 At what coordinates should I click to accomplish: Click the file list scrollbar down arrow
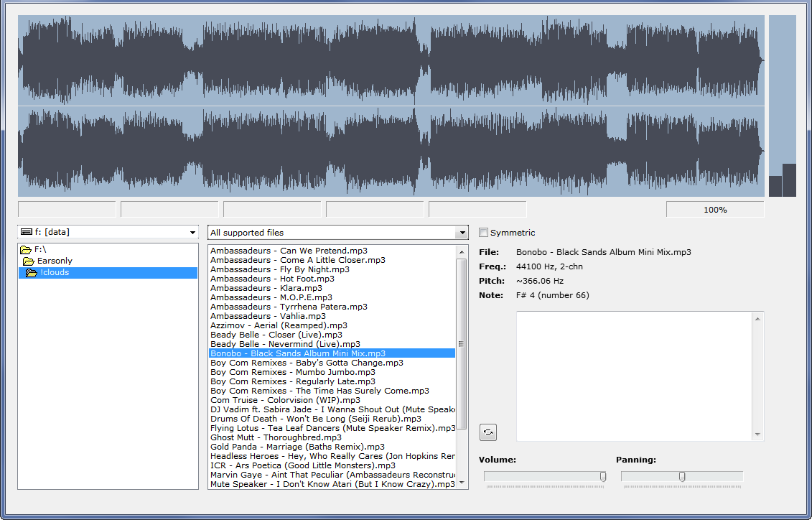pos(462,483)
